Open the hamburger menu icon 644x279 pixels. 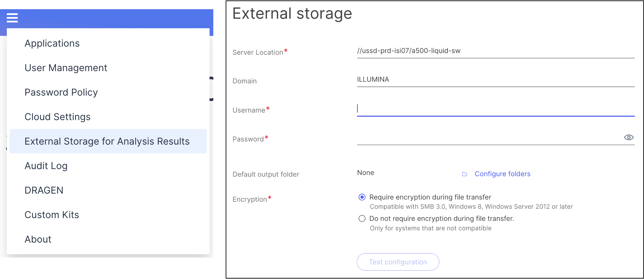(x=12, y=18)
